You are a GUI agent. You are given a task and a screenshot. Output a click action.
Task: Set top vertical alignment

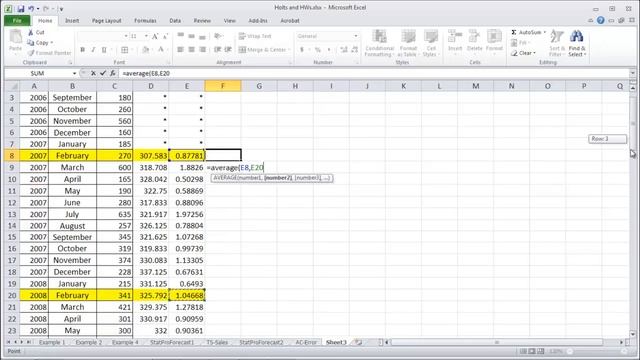[x=180, y=36]
